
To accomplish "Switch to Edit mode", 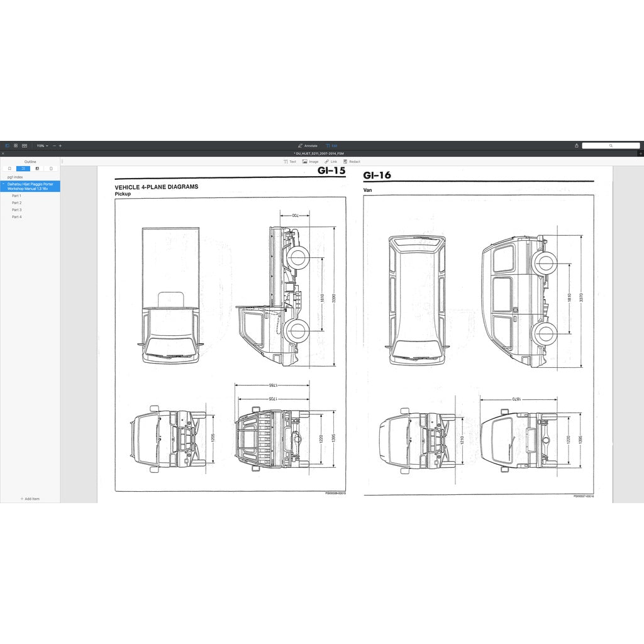I will point(331,145).
